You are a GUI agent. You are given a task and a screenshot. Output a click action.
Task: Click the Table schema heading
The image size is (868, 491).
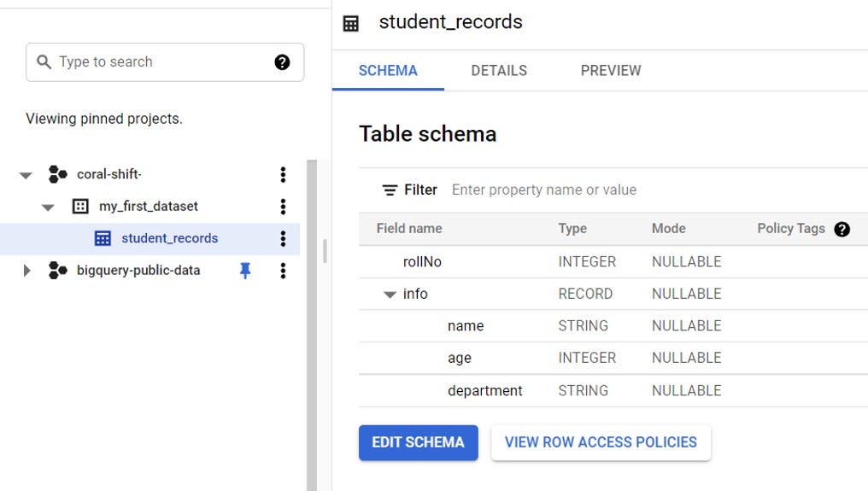coord(428,134)
